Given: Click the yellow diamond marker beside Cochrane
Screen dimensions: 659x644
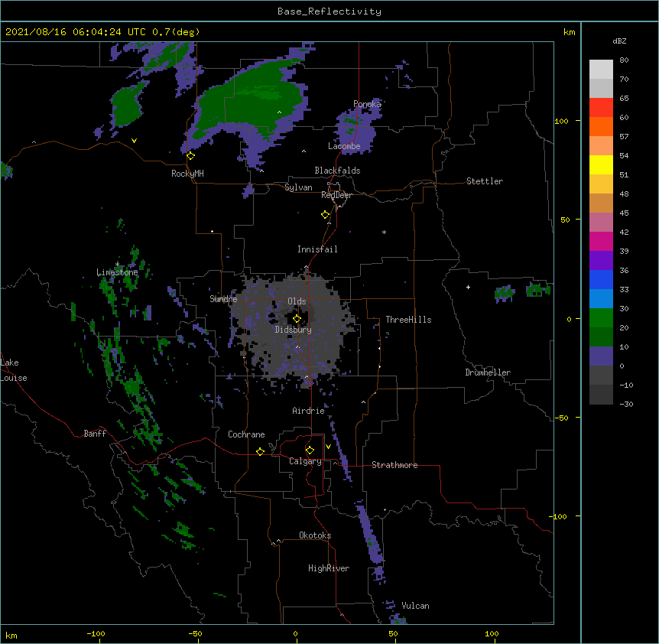Looking at the screenshot, I should pyautogui.click(x=260, y=451).
